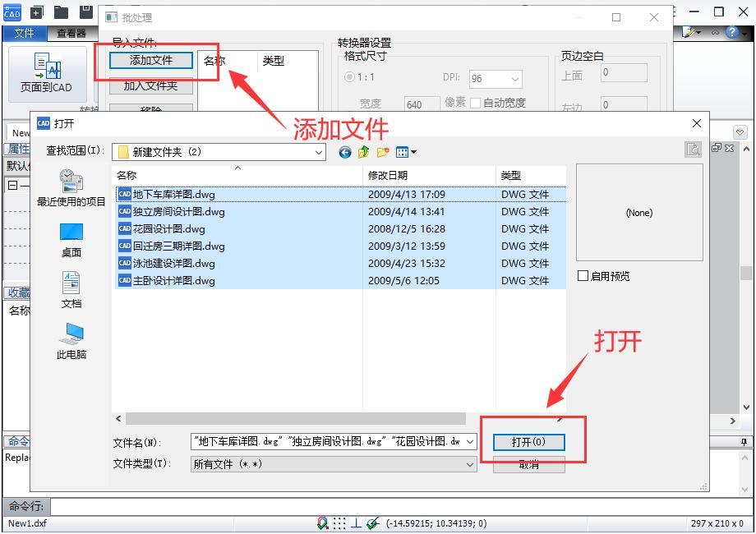
Task: Go up one folder level in Open dialog
Action: click(363, 152)
